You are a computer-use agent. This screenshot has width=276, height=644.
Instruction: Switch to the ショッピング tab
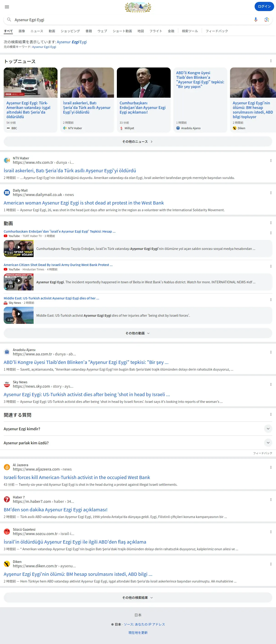click(70, 31)
